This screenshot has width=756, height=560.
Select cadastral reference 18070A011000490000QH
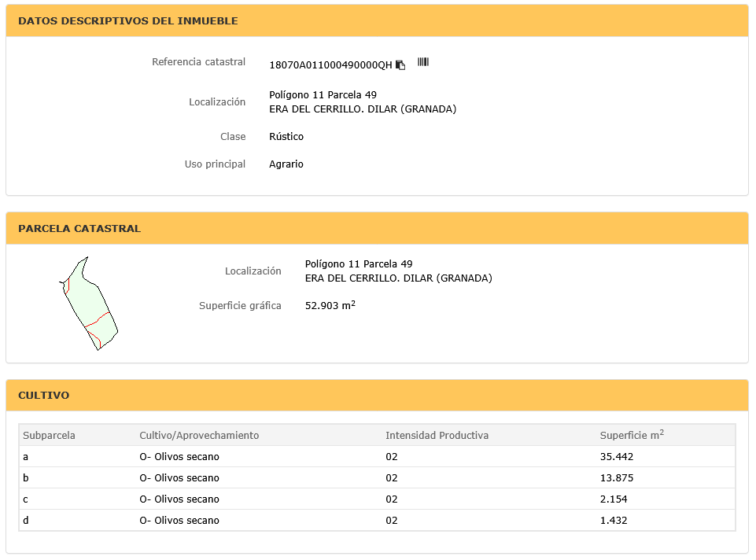coord(330,65)
